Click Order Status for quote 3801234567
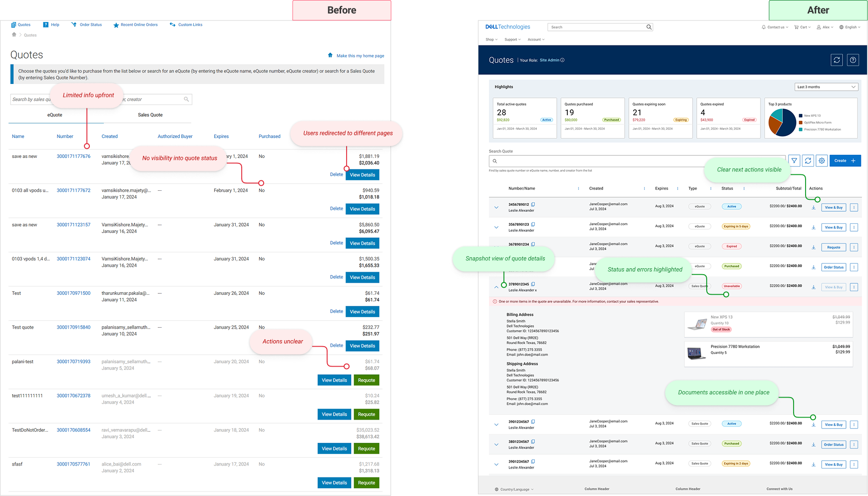This screenshot has width=868, height=496. point(834,445)
